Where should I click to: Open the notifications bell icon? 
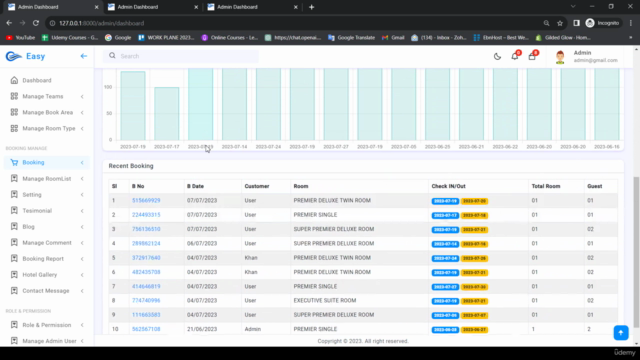coord(515,56)
